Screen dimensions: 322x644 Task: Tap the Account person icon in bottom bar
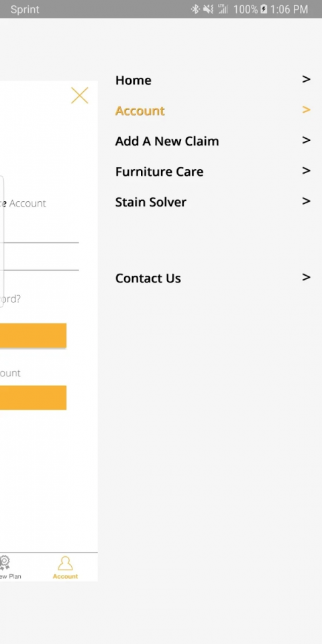(65, 563)
